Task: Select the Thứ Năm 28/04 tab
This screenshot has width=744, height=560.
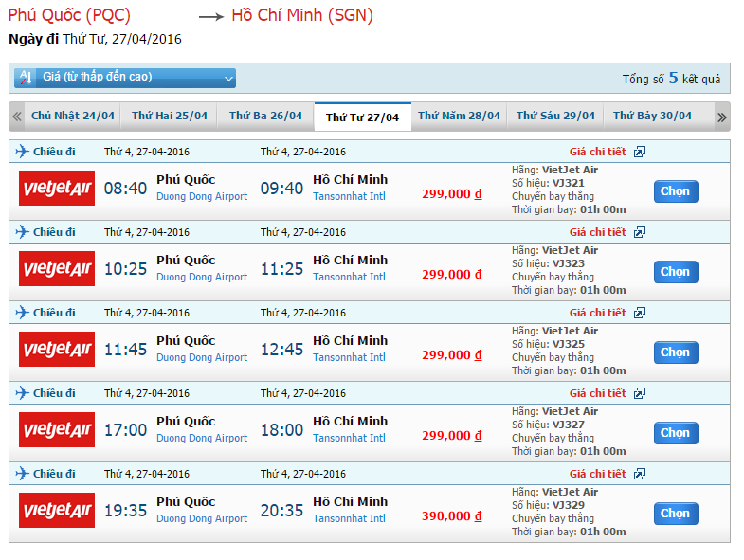Action: pos(459,116)
